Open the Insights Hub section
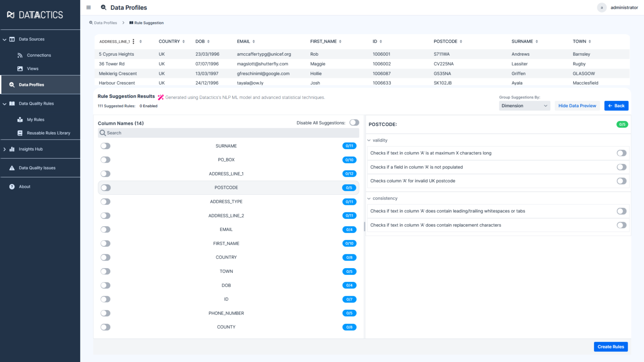The height and width of the screenshot is (362, 644). point(31,149)
